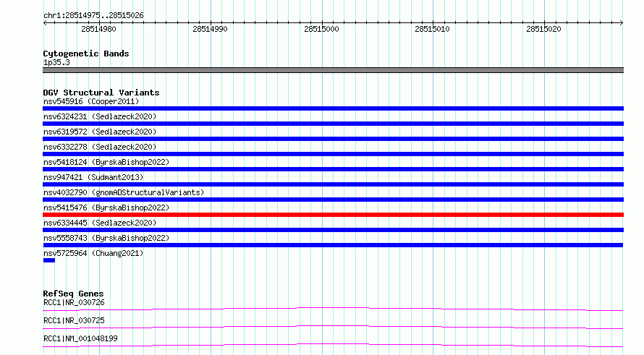This screenshot has height=355, width=644.
Task: Click the magenta line for RCC1|NR_030725
Action: click(333, 327)
